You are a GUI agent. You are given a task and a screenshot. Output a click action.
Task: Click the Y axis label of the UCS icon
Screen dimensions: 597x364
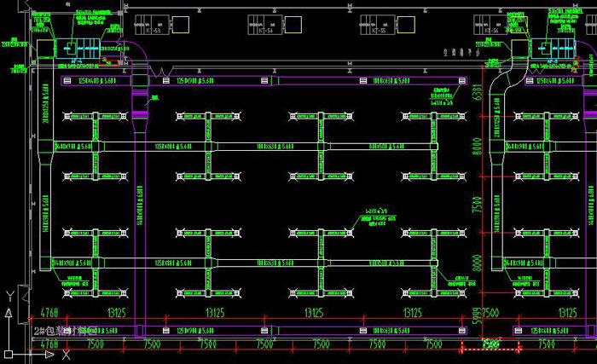tap(10, 296)
